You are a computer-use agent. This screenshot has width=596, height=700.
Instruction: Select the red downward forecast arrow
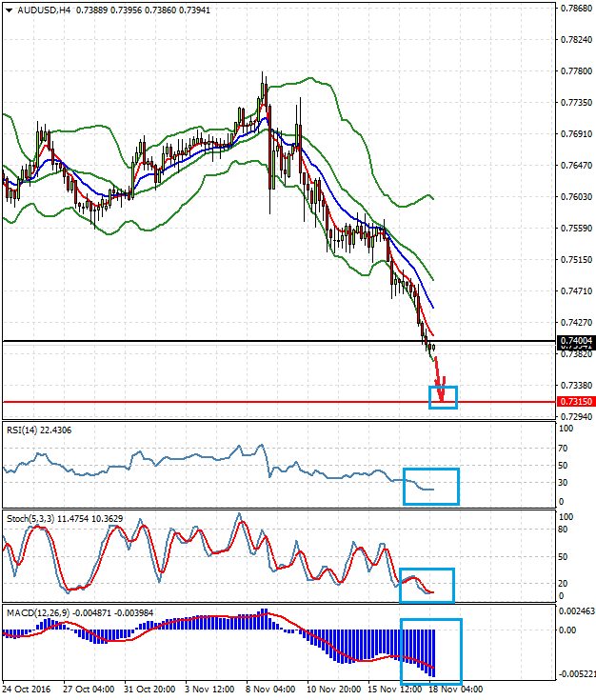tap(439, 376)
